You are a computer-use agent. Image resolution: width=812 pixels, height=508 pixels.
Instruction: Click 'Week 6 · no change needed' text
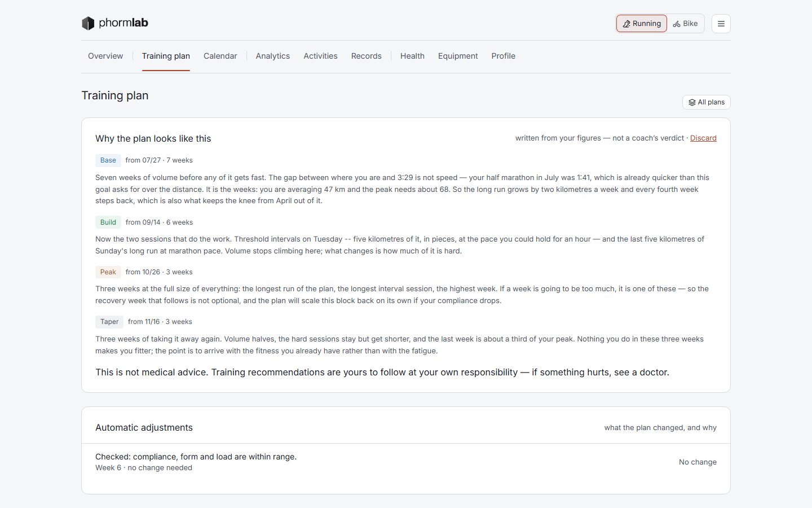(x=144, y=468)
